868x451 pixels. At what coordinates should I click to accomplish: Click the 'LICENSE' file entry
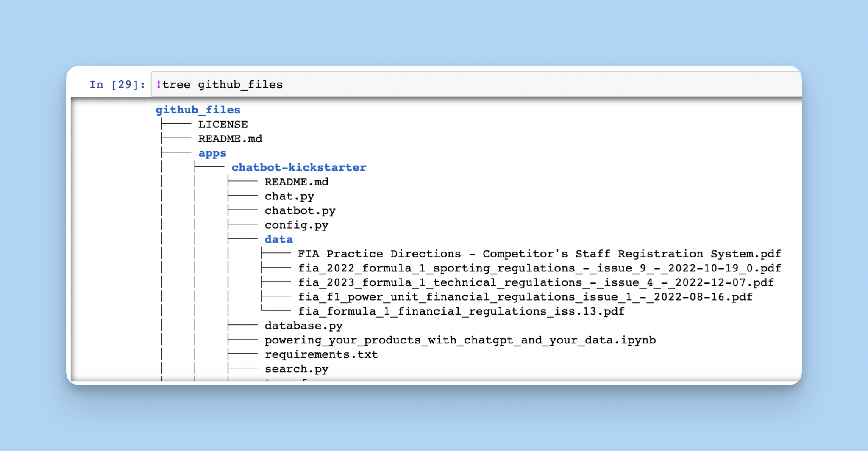point(223,125)
